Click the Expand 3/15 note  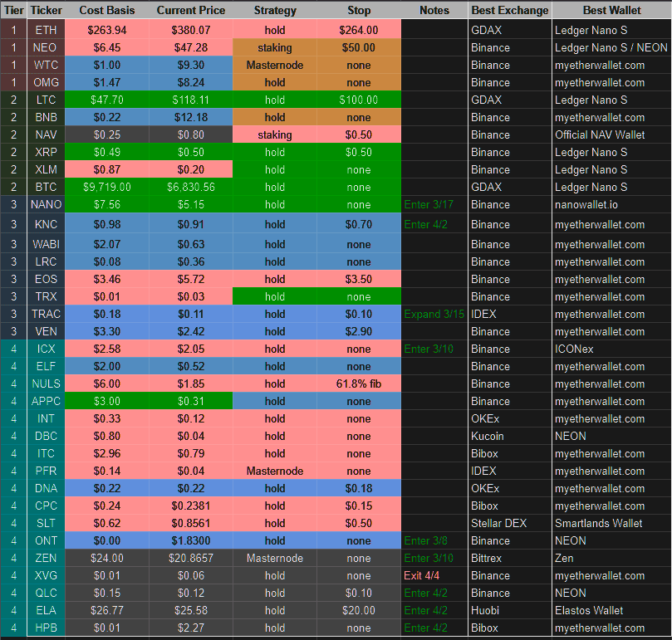[x=434, y=314]
